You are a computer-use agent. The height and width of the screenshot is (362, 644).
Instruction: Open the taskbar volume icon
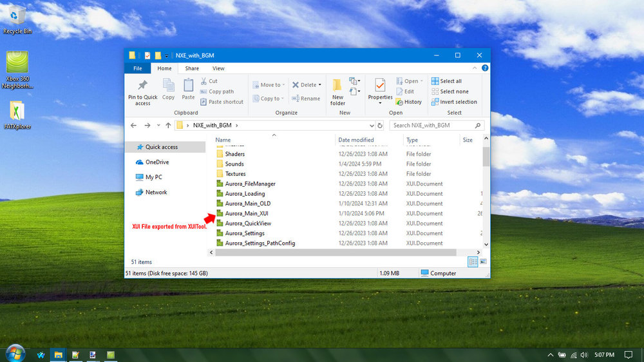pos(584,355)
